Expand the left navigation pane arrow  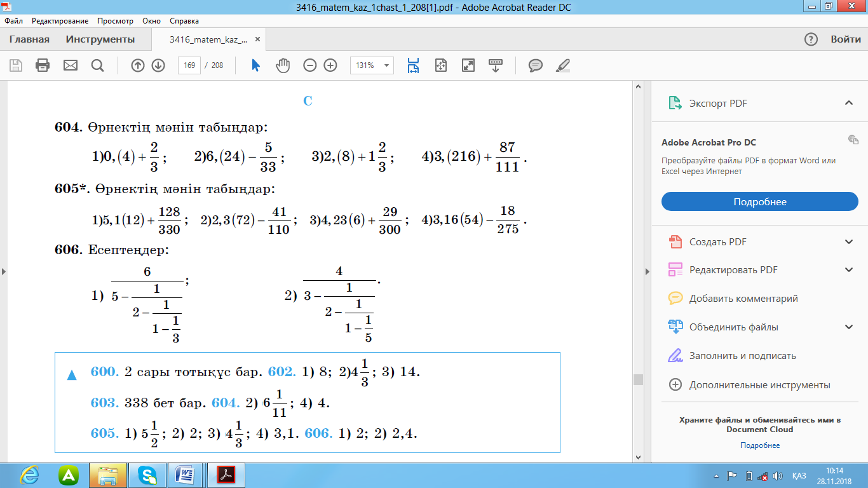point(3,271)
